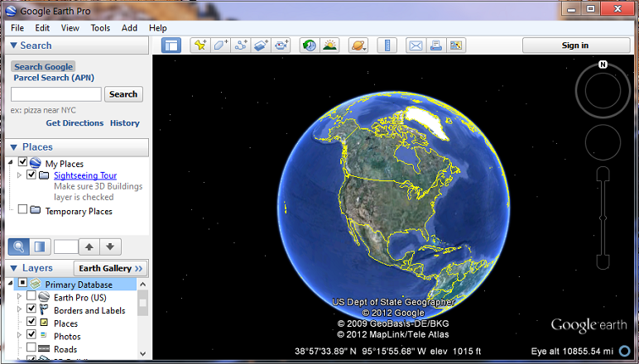
Task: Click the My Places globe icon
Action: click(x=36, y=163)
